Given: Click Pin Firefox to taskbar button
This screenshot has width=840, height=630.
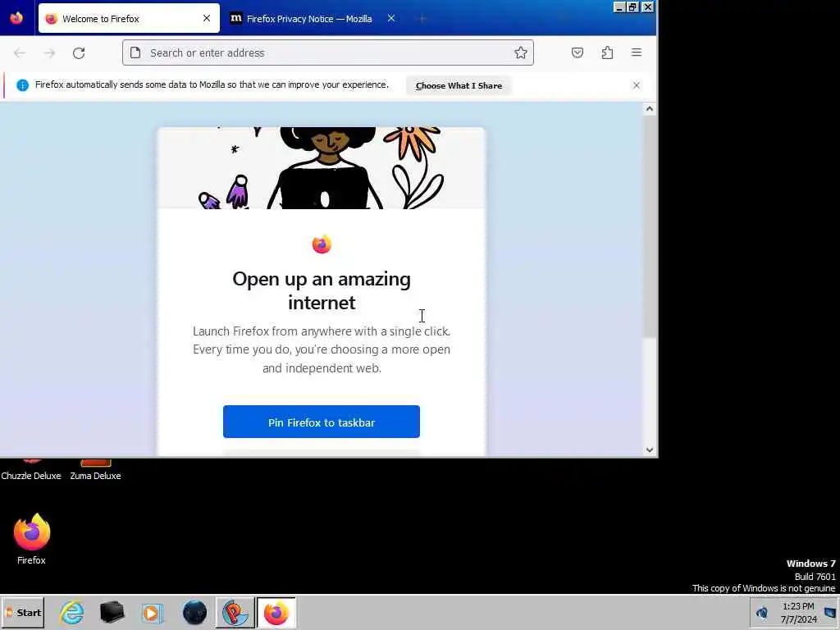Looking at the screenshot, I should point(322,422).
